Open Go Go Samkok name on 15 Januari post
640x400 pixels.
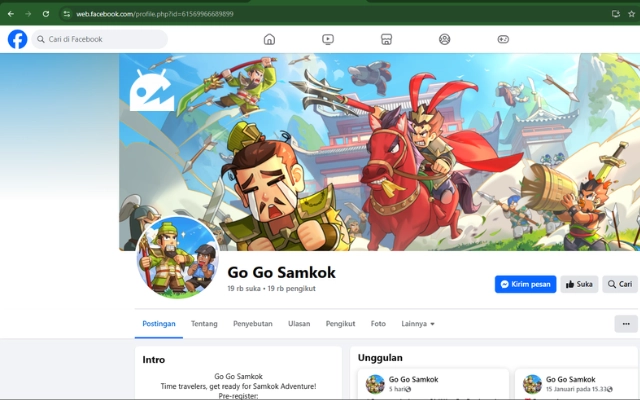(x=571, y=379)
